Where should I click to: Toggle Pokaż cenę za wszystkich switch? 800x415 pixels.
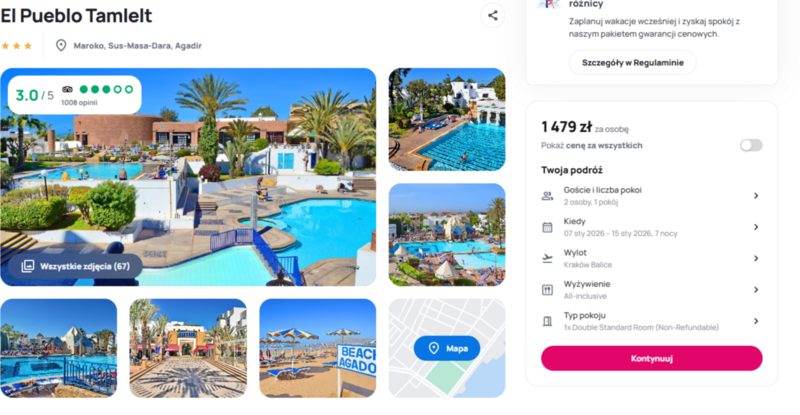751,145
